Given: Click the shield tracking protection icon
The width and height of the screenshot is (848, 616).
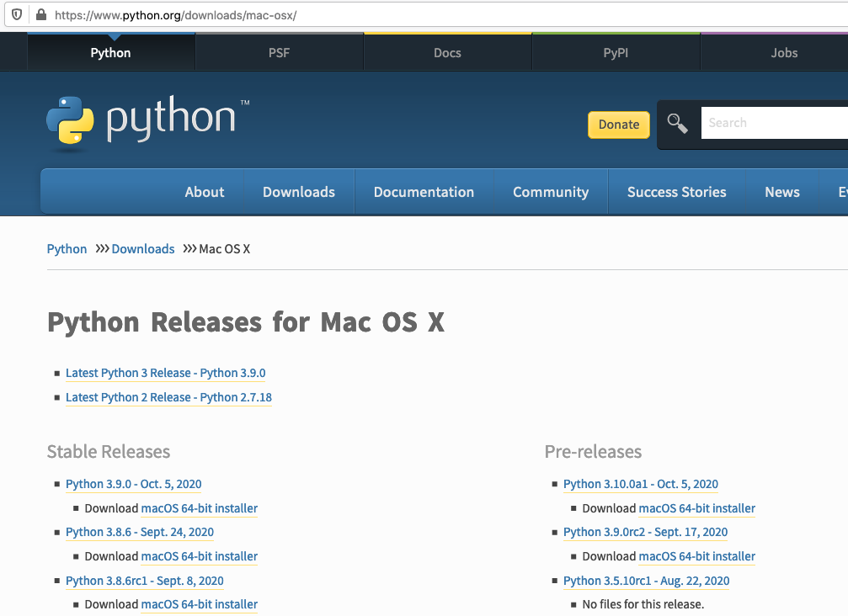Looking at the screenshot, I should click(x=17, y=14).
